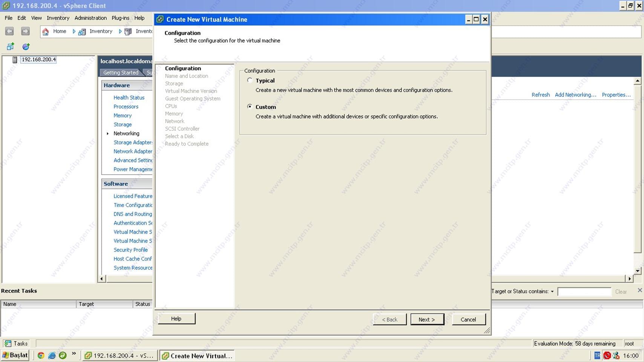Open Help in the wizard dialog
The width and height of the screenshot is (644, 362).
point(176,319)
